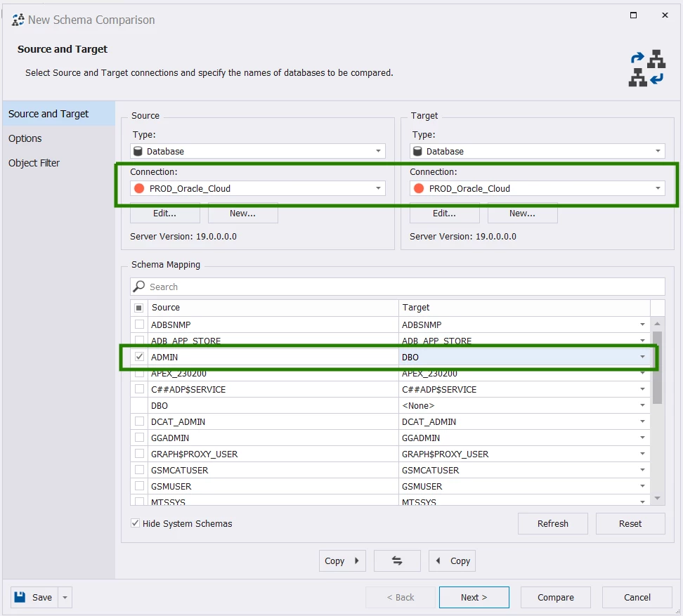Expand target dropdown for C##ADP$SERVICE row
This screenshot has width=683, height=616.
click(642, 389)
